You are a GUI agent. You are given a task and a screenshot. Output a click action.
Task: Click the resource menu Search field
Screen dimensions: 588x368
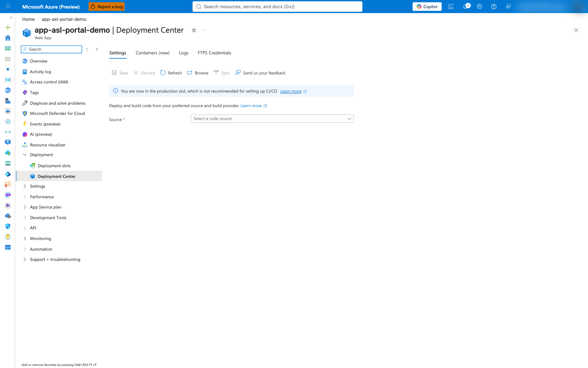51,49
